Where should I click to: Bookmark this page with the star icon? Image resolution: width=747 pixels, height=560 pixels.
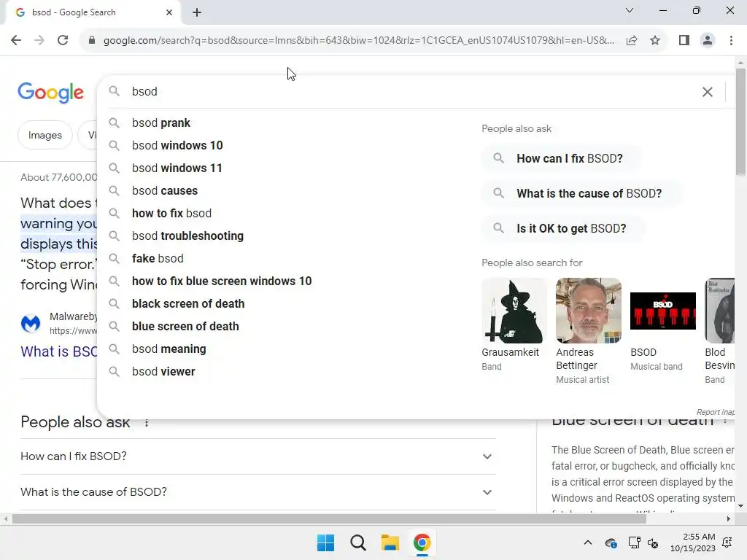point(655,40)
